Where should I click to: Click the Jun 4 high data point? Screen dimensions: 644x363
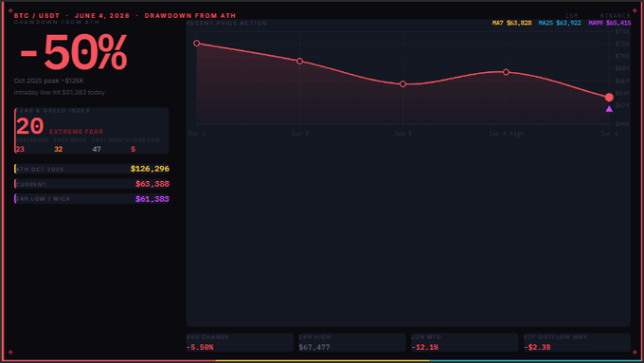506,72
